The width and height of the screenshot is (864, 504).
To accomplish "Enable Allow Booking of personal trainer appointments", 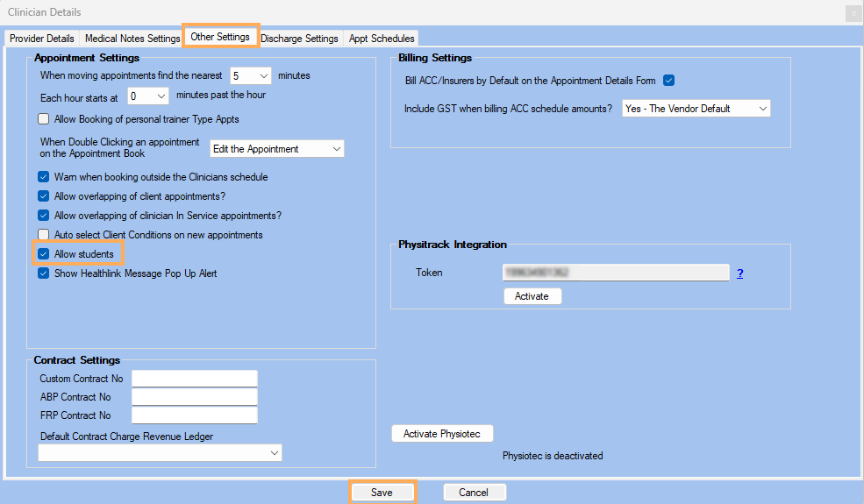I will [44, 119].
